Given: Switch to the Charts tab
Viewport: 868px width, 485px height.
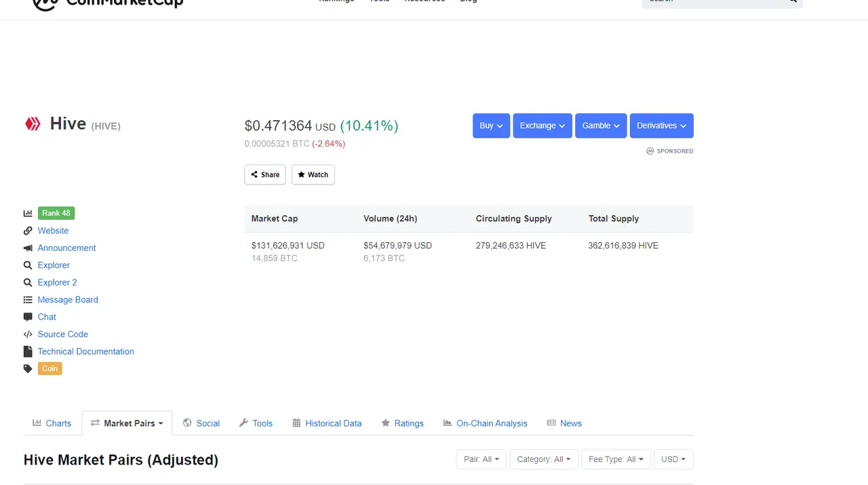Looking at the screenshot, I should [52, 423].
